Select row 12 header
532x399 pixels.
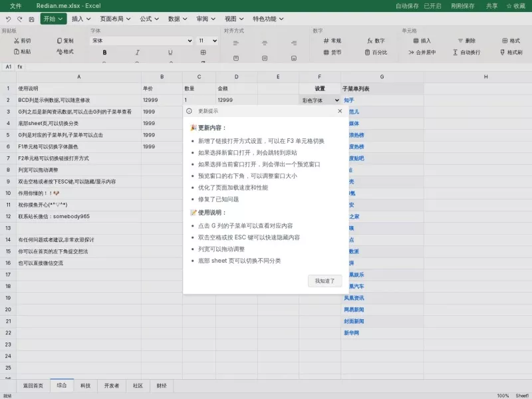coord(8,217)
